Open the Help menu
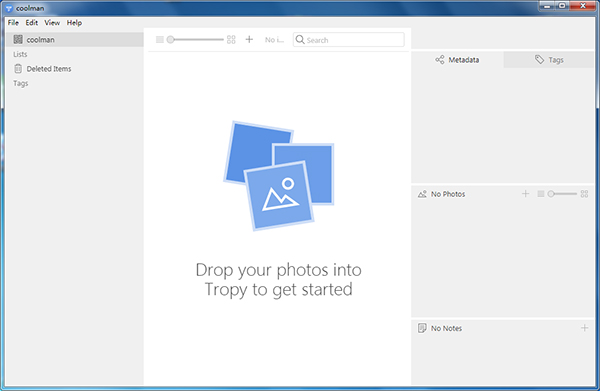The height and width of the screenshot is (391, 600). 74,23
